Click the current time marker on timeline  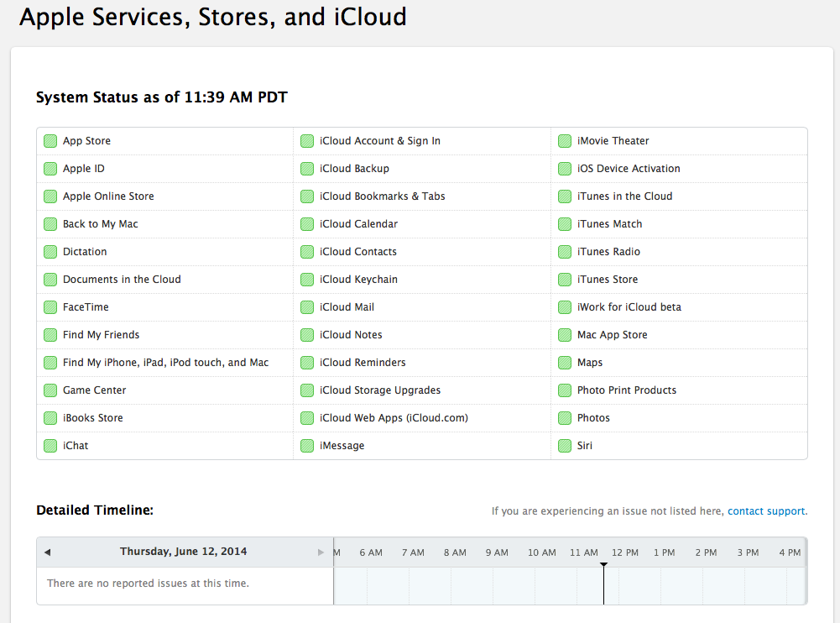pyautogui.click(x=603, y=565)
